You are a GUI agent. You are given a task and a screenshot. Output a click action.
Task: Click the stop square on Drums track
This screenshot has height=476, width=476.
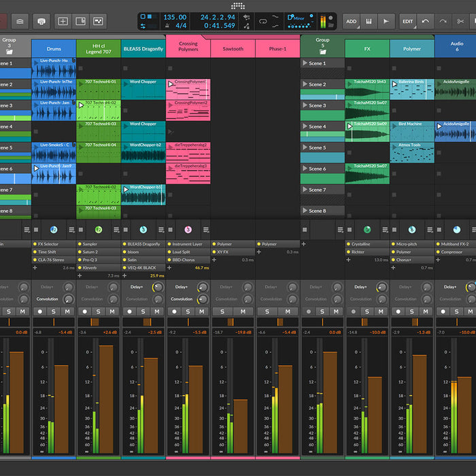coord(36,230)
